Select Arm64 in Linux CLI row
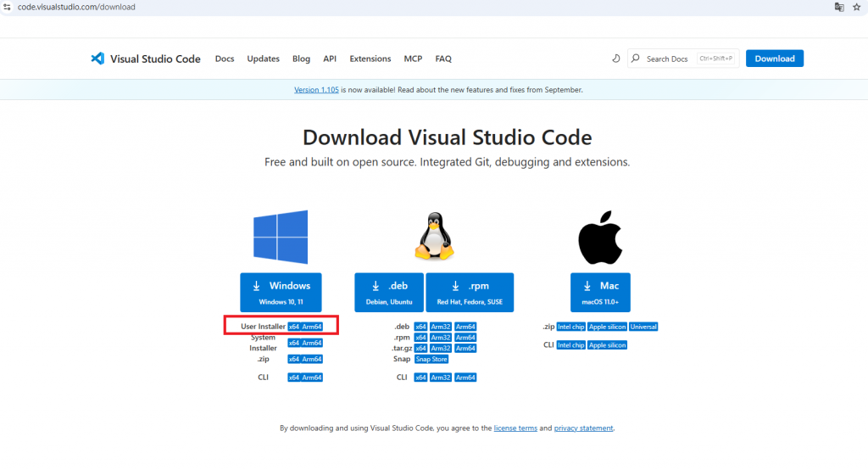 465,378
